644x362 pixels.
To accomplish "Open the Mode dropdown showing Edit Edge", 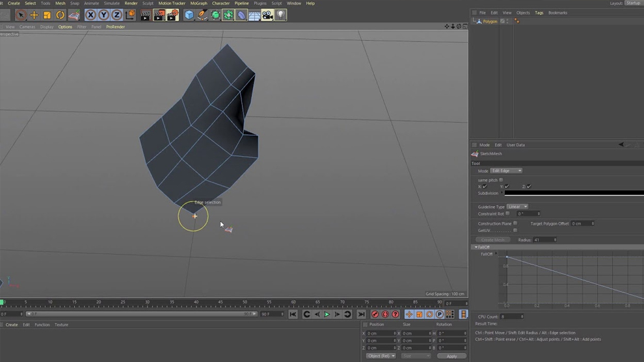I will (x=506, y=171).
